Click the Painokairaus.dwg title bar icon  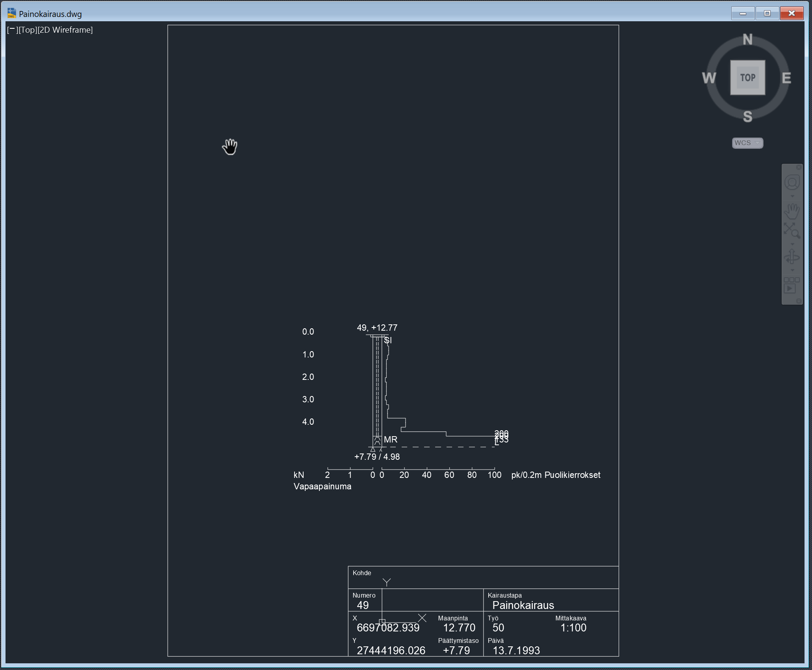click(11, 13)
